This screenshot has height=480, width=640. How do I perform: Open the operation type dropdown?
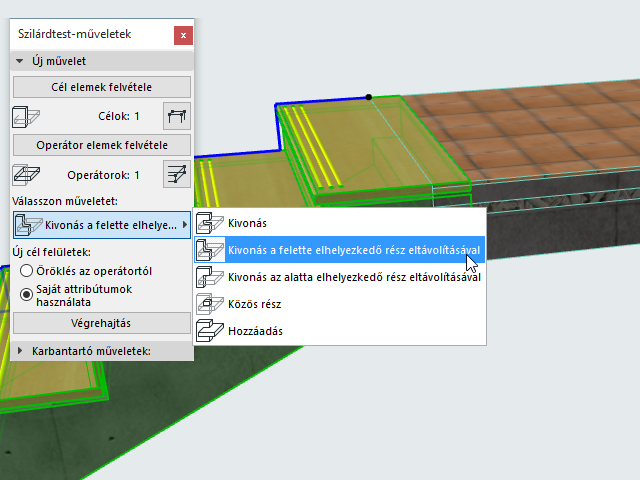102,225
